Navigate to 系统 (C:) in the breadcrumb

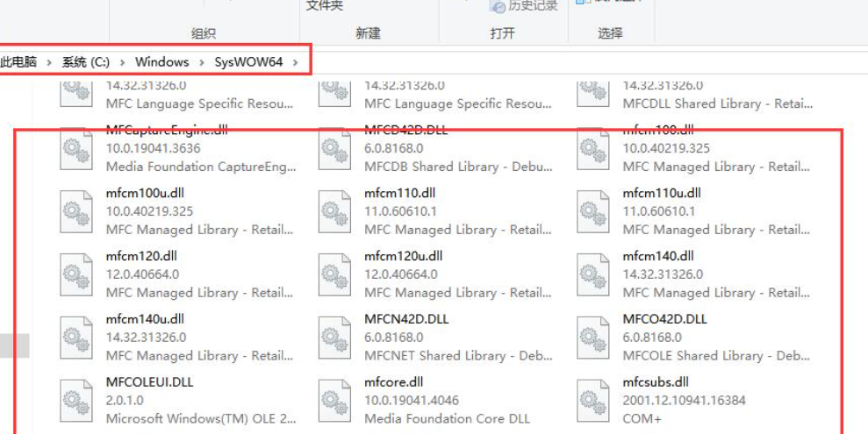click(x=86, y=62)
